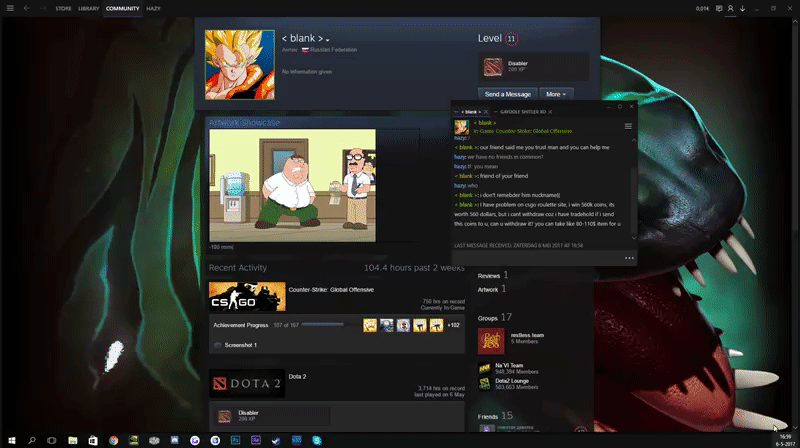Open Task View on the taskbar
Image resolution: width=800 pixels, height=448 pixels.
52,440
